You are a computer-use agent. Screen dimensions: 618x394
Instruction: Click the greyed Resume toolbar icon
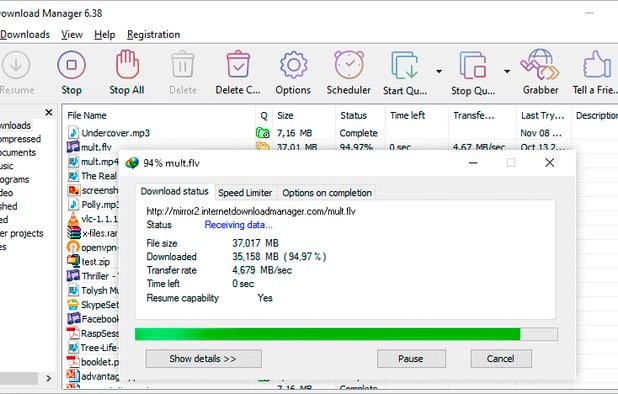coord(16,65)
